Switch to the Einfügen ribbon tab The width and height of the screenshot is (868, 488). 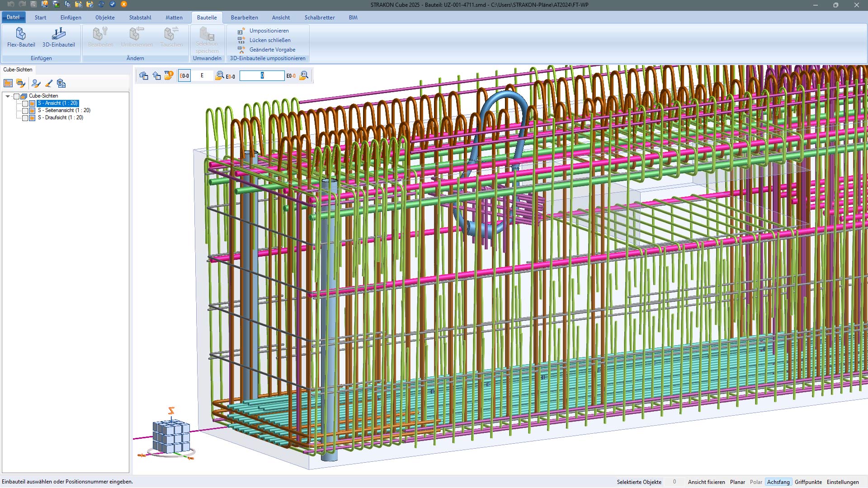click(x=71, y=18)
